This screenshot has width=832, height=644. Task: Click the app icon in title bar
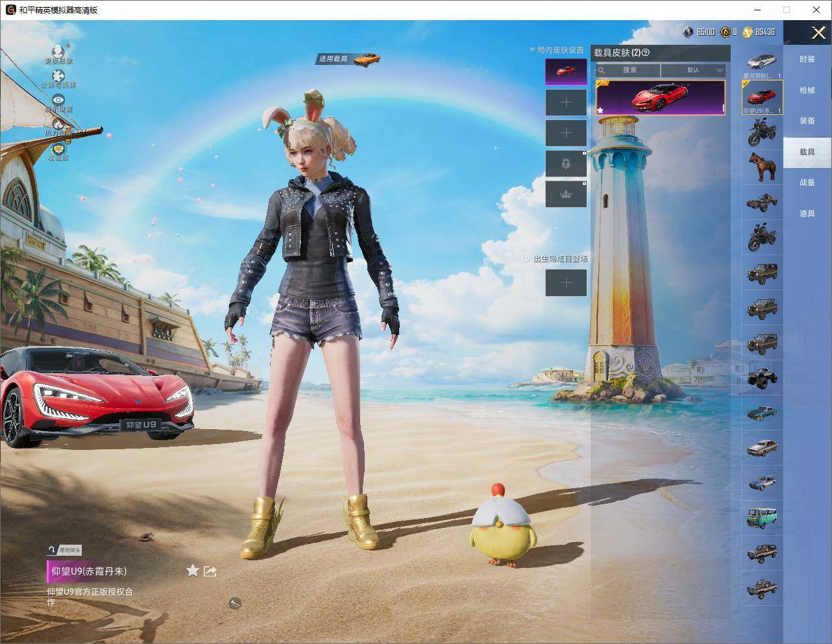coord(10,10)
